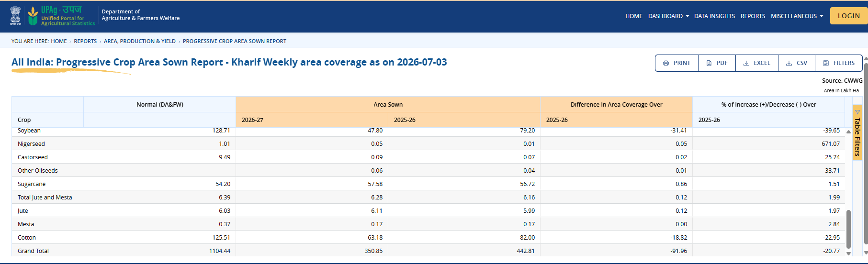The height and width of the screenshot is (264, 868).
Task: Open the Filters panel
Action: tap(839, 63)
